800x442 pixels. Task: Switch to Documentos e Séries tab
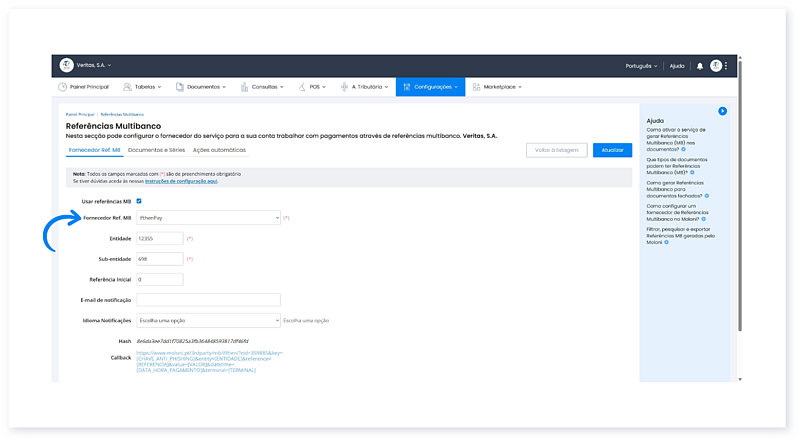click(x=156, y=150)
